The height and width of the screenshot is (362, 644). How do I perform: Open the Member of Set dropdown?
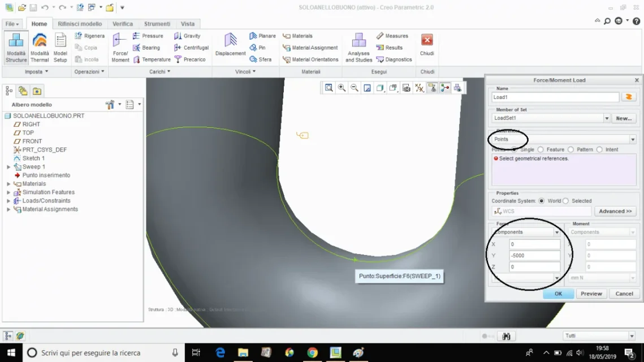click(x=607, y=118)
